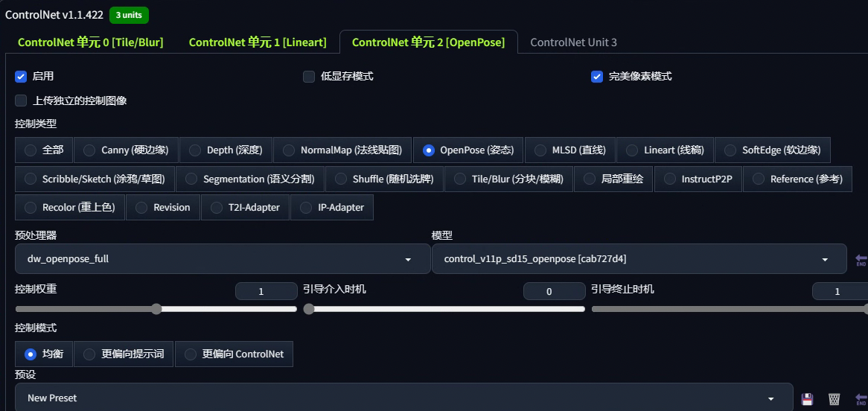
Task: Click the 3 units green badge
Action: [129, 15]
